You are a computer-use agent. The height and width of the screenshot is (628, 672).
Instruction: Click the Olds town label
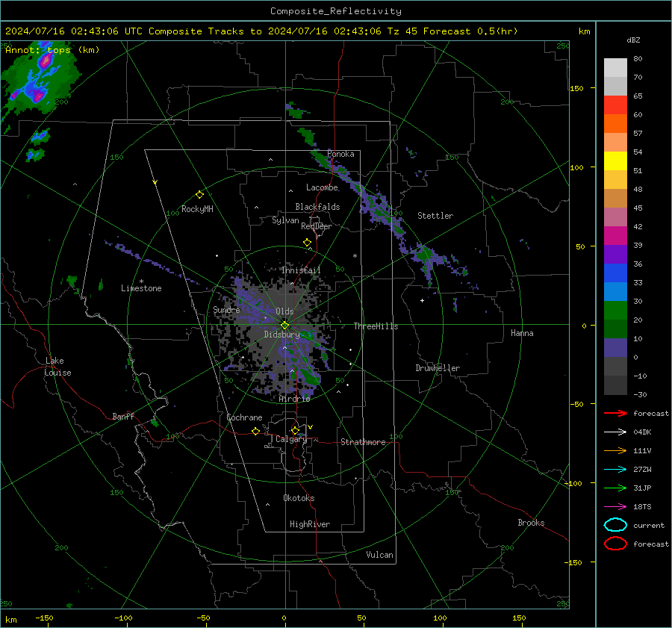[x=284, y=311]
